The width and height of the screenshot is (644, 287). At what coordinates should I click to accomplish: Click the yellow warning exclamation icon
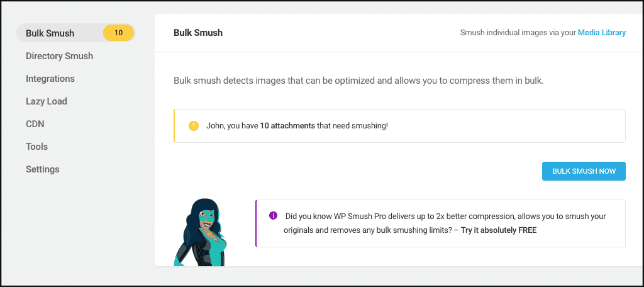tap(194, 125)
